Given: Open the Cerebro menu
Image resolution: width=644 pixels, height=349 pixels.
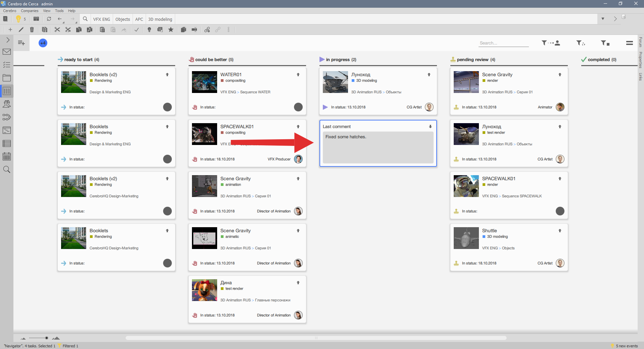Looking at the screenshot, I should coord(10,11).
